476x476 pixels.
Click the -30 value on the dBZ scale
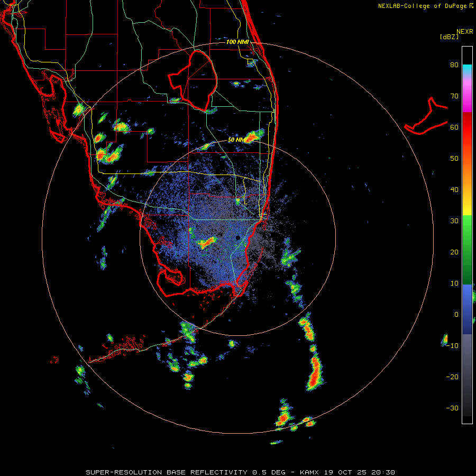452,408
